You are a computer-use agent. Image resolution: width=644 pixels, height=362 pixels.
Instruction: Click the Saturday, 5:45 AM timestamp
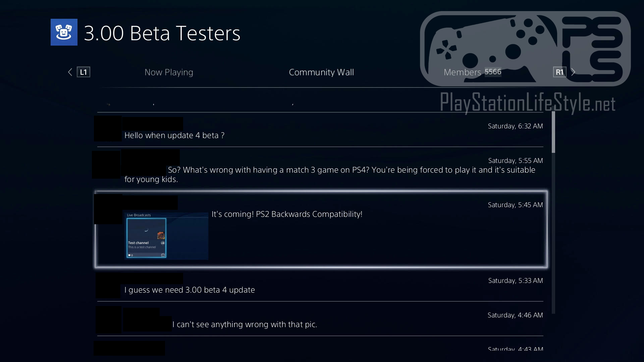click(515, 205)
